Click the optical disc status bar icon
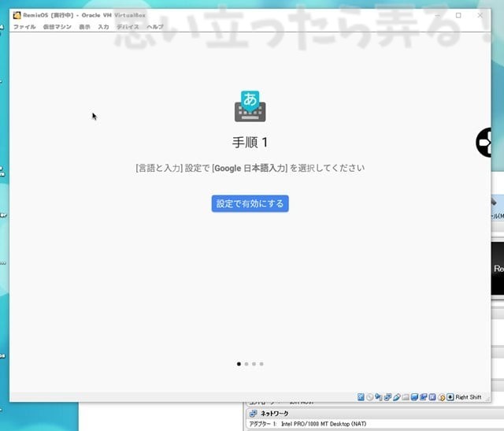This screenshot has width=504, height=431. [369, 397]
